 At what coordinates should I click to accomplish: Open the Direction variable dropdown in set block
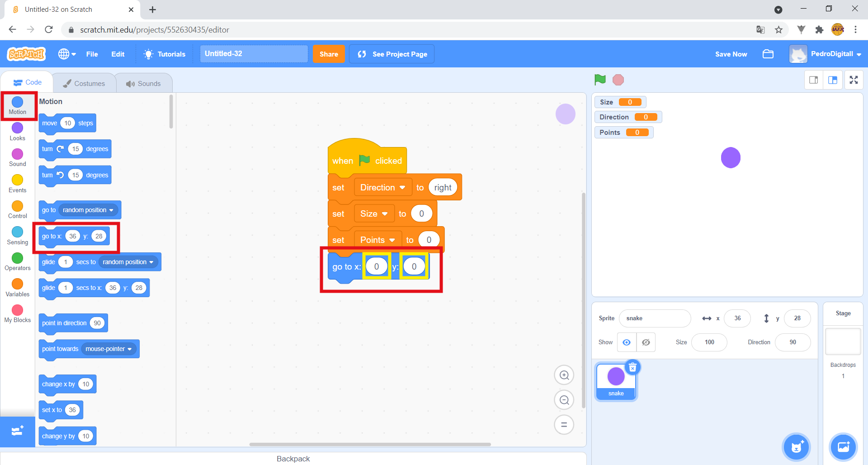coord(382,188)
